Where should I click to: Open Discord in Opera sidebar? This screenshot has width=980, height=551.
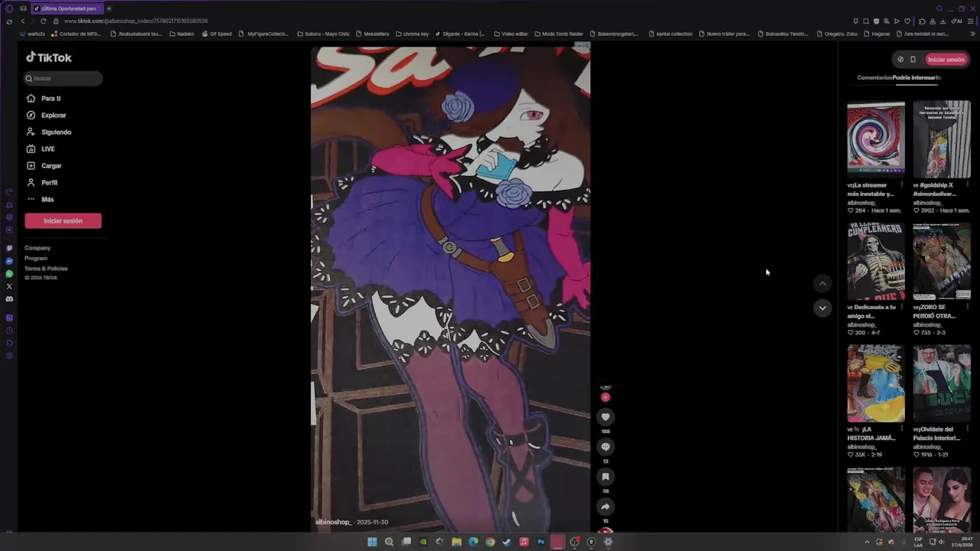tap(9, 299)
